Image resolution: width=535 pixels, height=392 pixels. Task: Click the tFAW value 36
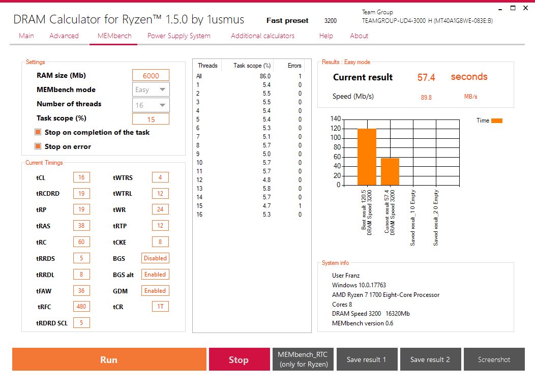pos(81,291)
